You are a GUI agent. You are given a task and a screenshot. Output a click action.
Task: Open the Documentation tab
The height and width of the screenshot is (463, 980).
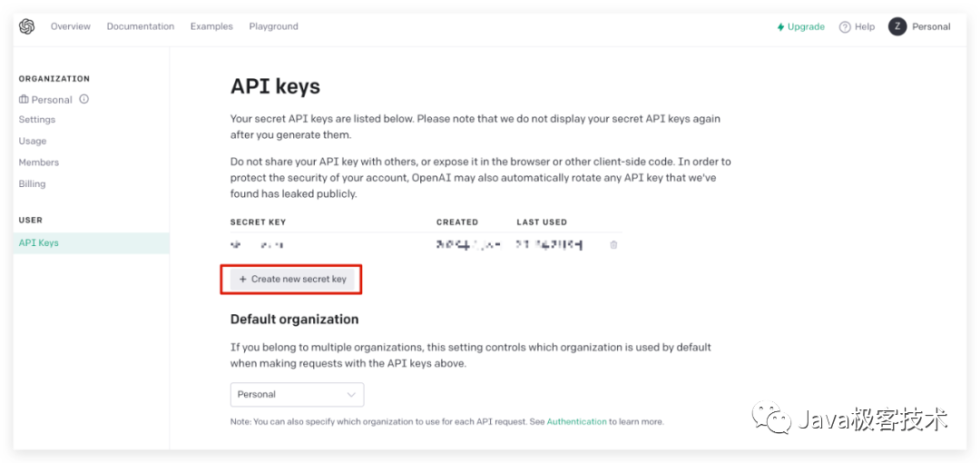141,26
